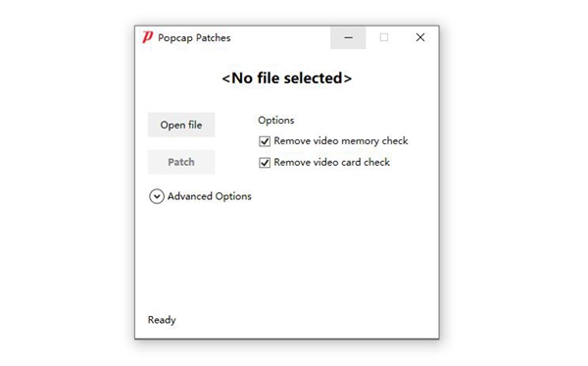Click empty title bar area before minimize
Screen dimensions: 588x366
(280, 37)
